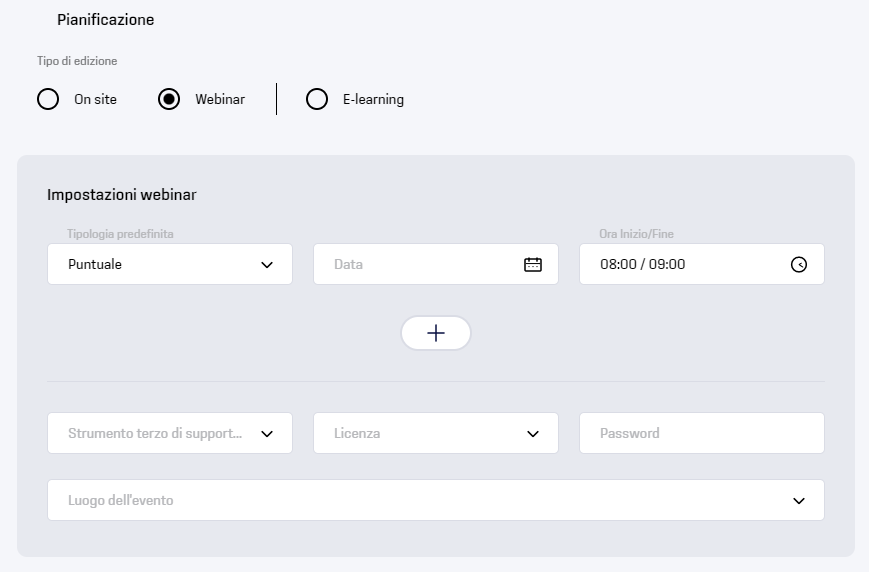Screen dimensions: 869x572
Task: Open the Tipologia predefinita Puntuale dropdown
Action: coord(170,264)
